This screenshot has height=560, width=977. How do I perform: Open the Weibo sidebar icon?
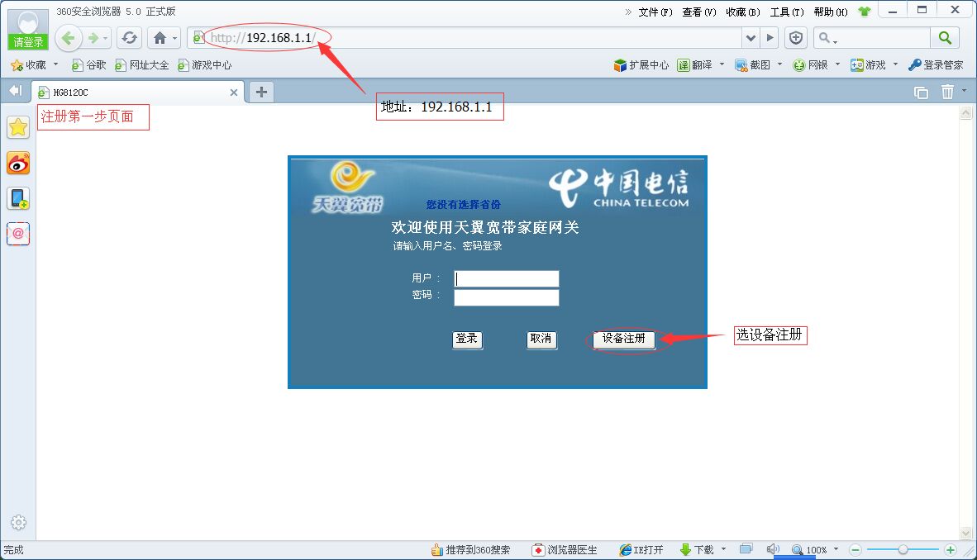click(x=18, y=164)
